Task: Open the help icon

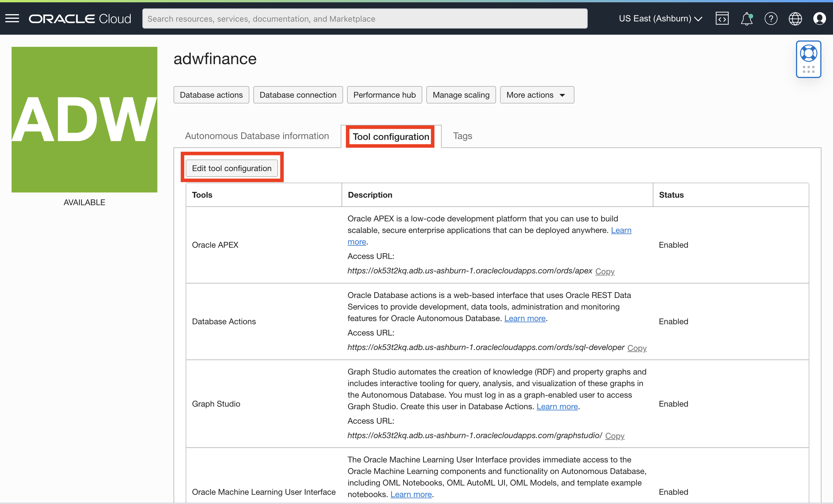Action: click(771, 18)
